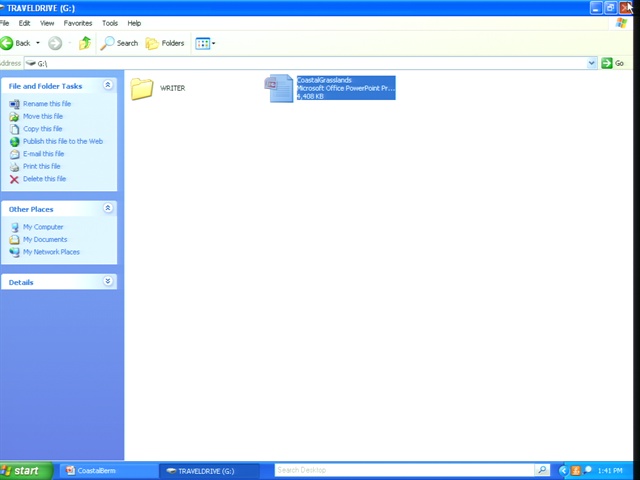Image resolution: width=640 pixels, height=480 pixels.
Task: Click Rename this file
Action: pos(47,104)
